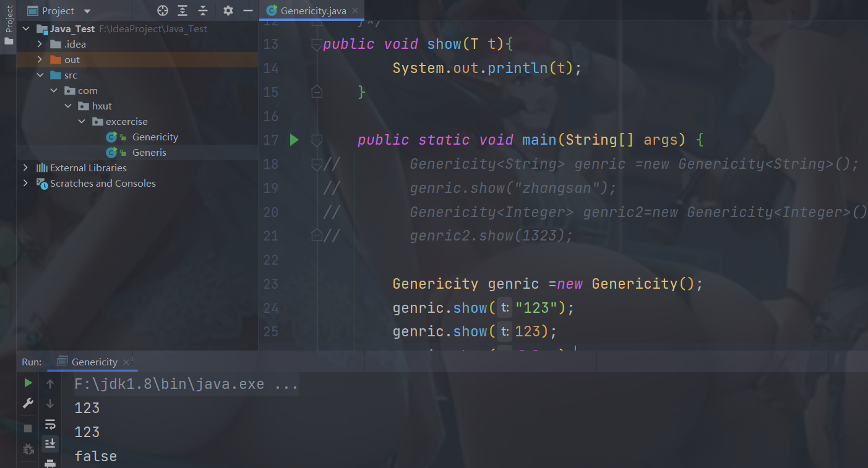
Task: Expand the .idea folder
Action: click(x=40, y=45)
